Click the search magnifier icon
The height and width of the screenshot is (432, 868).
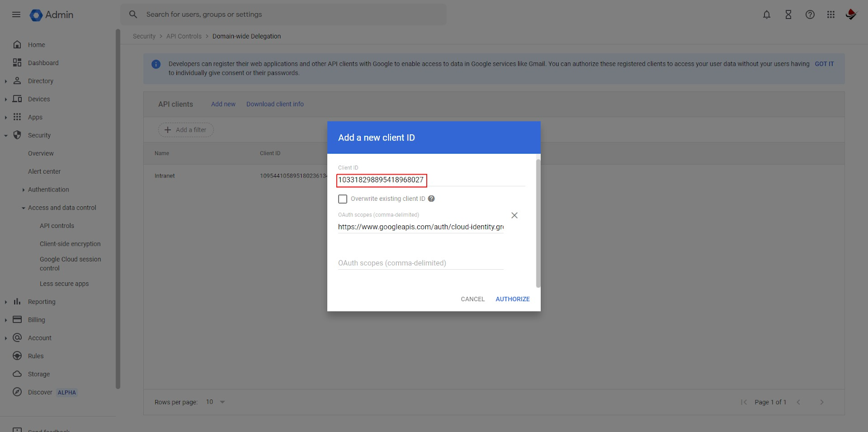point(133,15)
